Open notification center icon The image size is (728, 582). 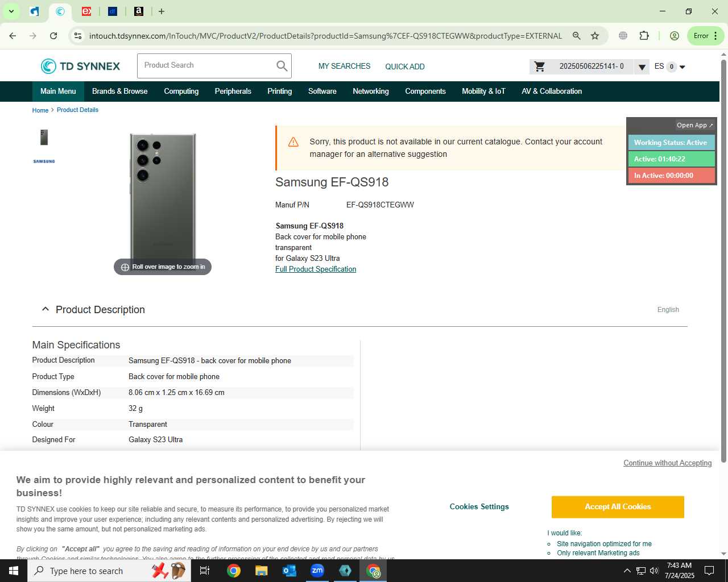coord(709,571)
